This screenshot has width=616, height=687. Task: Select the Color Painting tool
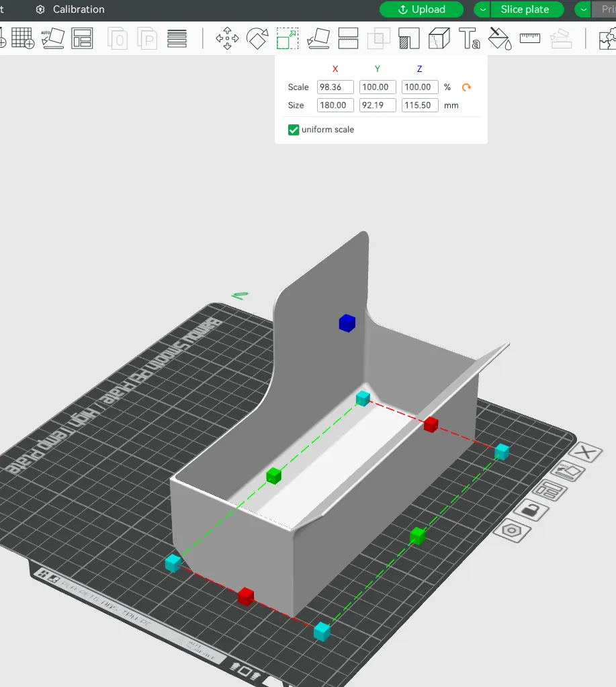pos(499,38)
